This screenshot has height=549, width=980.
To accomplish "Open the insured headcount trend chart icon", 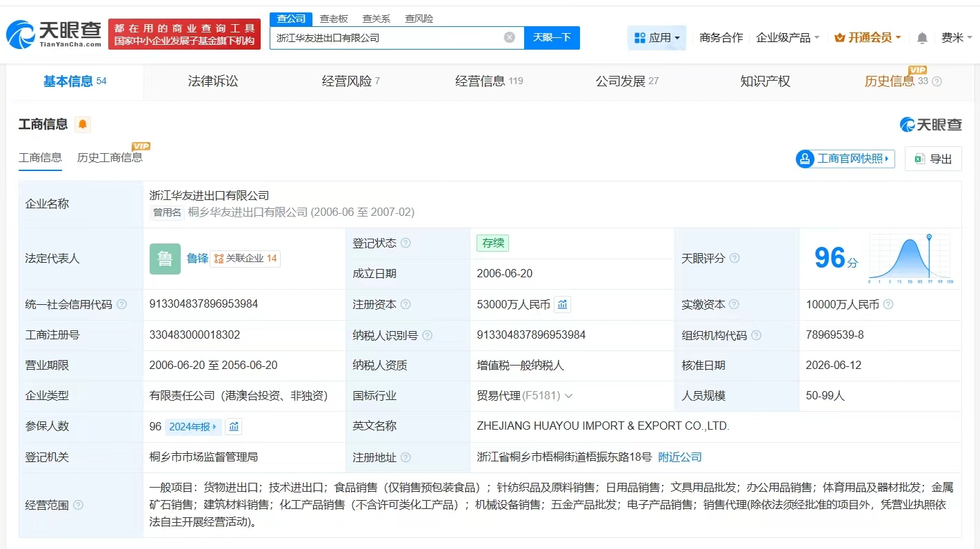I will [234, 426].
